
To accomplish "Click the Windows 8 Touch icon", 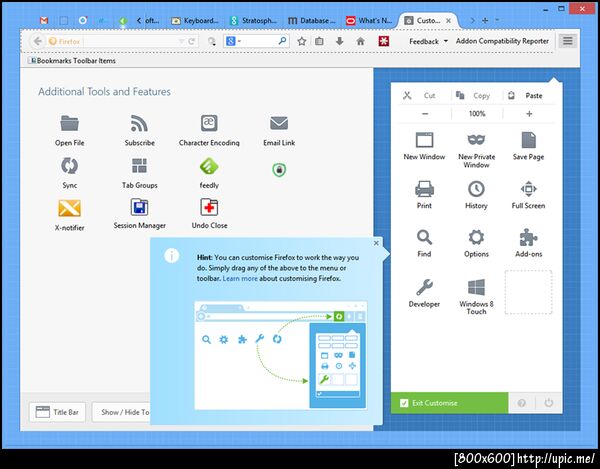I will pyautogui.click(x=476, y=287).
